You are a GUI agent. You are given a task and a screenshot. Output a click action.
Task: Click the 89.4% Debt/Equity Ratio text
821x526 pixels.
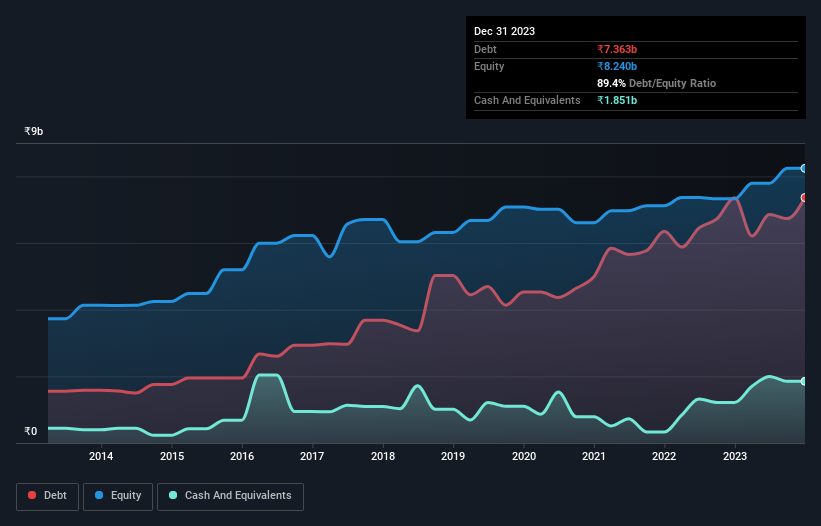click(656, 83)
